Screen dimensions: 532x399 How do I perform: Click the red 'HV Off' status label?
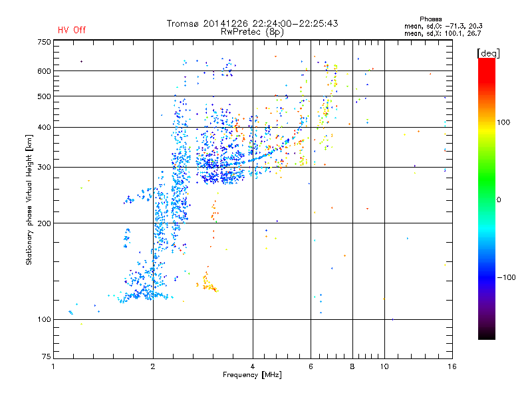pyautogui.click(x=72, y=30)
